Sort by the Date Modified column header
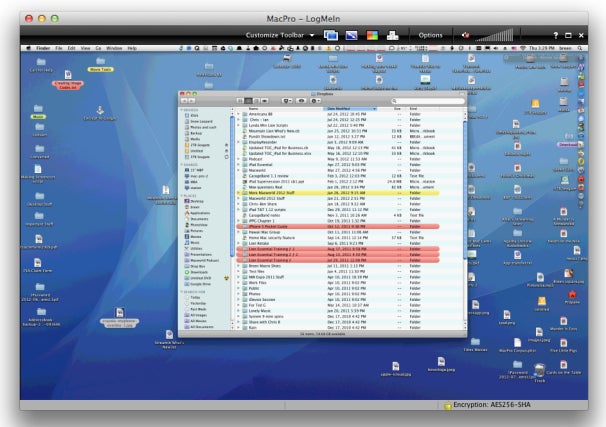The image size is (606, 427). (350, 109)
